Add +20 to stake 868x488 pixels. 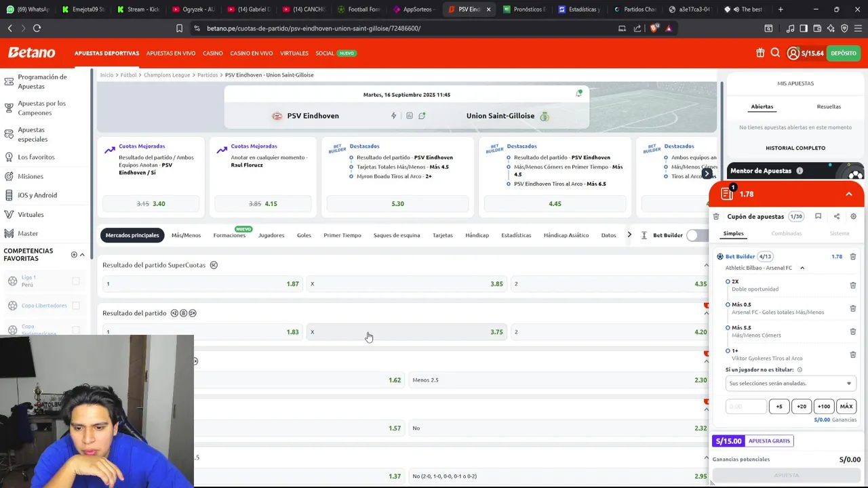(802, 406)
